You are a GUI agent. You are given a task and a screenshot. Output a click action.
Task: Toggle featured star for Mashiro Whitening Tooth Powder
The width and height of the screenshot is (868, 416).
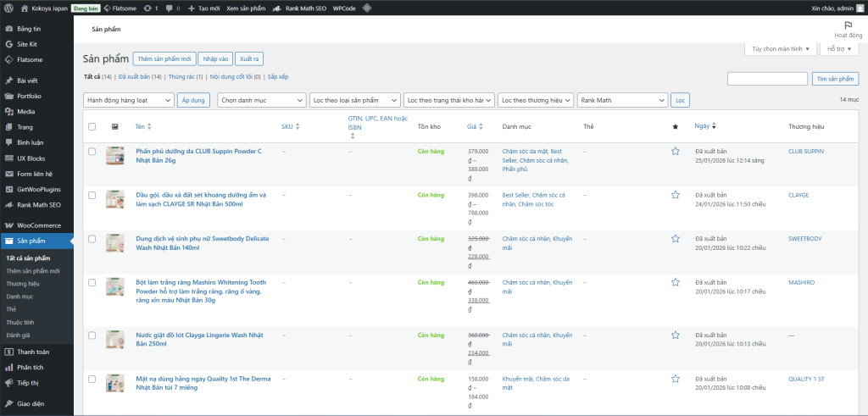676,282
